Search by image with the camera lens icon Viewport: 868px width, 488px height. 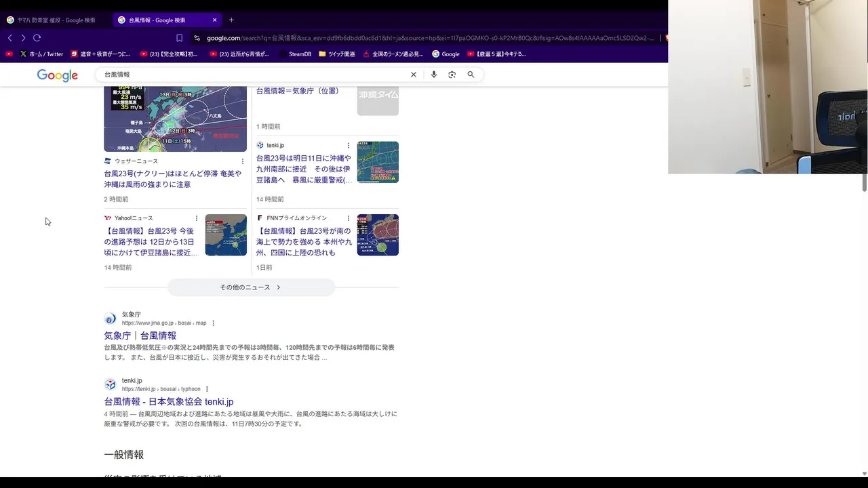[x=452, y=75]
